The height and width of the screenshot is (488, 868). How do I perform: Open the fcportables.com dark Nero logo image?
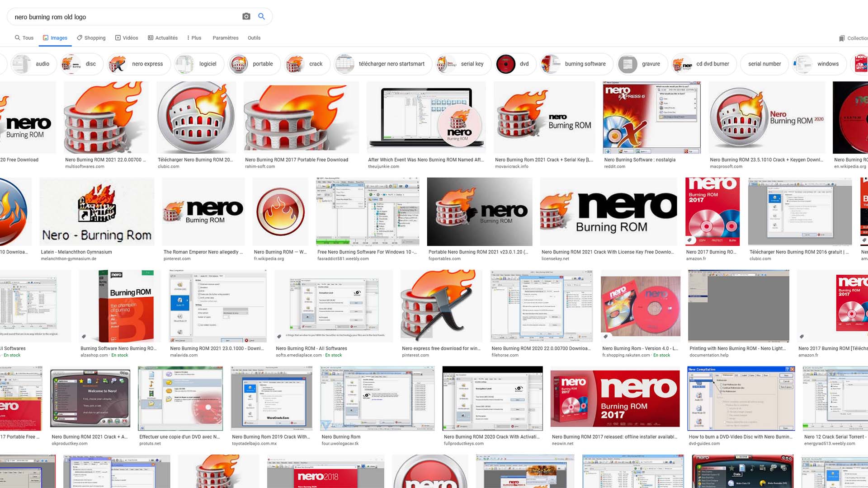[x=480, y=211]
